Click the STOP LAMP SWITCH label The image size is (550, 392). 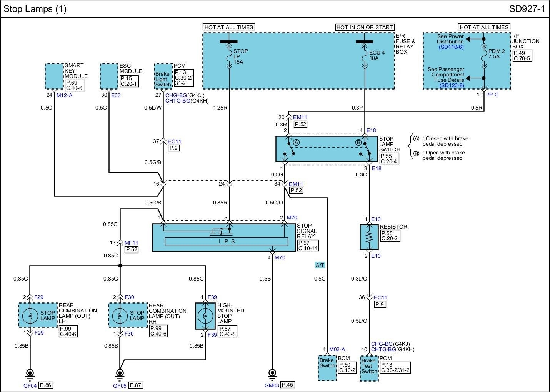[389, 144]
